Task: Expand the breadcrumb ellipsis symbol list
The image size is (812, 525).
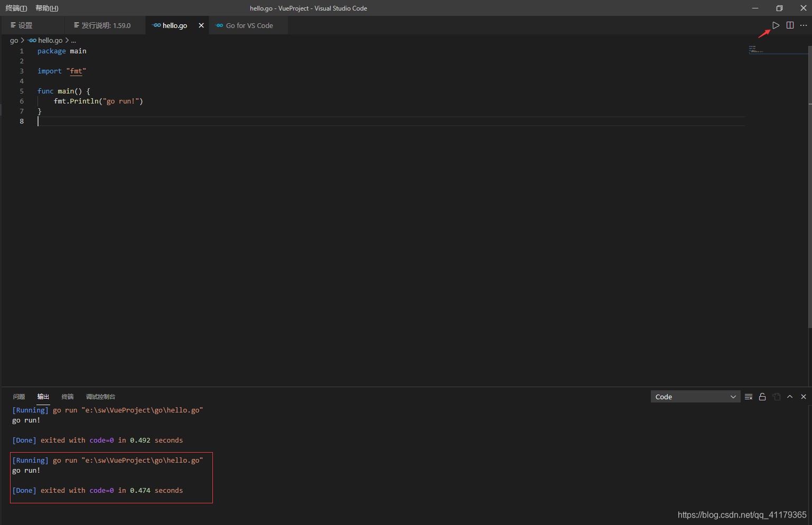Action: click(73, 40)
